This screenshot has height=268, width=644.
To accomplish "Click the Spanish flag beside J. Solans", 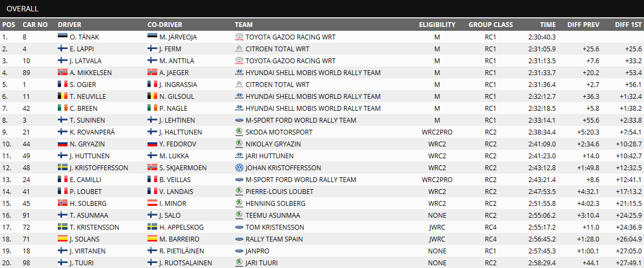I will [x=63, y=240].
